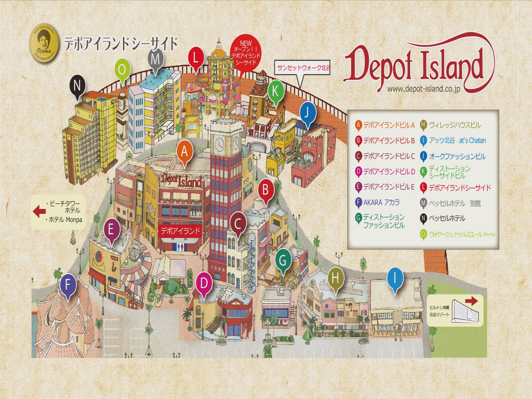
Task: Click the gold Ojama medal badge
Action: point(44,43)
